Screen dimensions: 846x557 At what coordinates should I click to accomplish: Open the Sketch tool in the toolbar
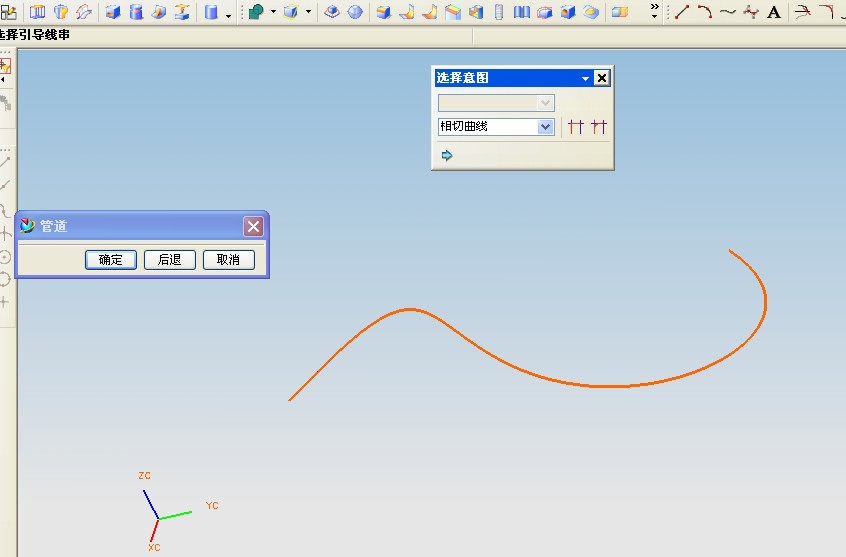(9, 12)
